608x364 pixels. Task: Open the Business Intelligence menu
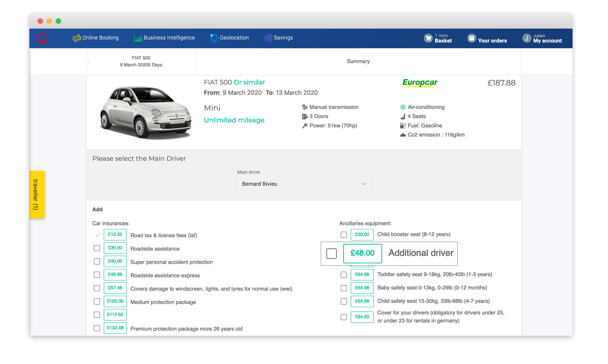tap(164, 38)
